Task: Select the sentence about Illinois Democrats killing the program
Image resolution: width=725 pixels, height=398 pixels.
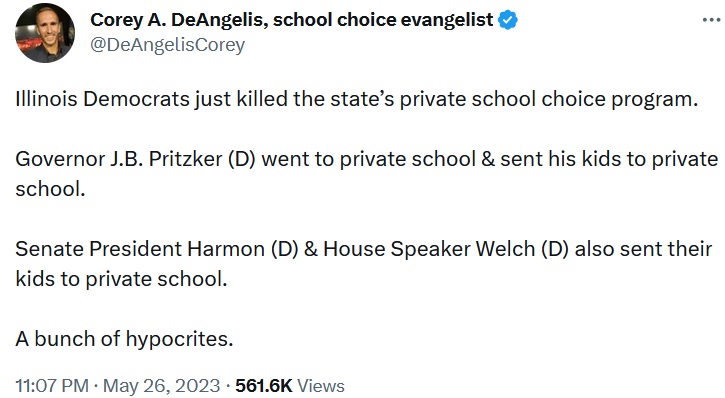Action: (x=356, y=99)
